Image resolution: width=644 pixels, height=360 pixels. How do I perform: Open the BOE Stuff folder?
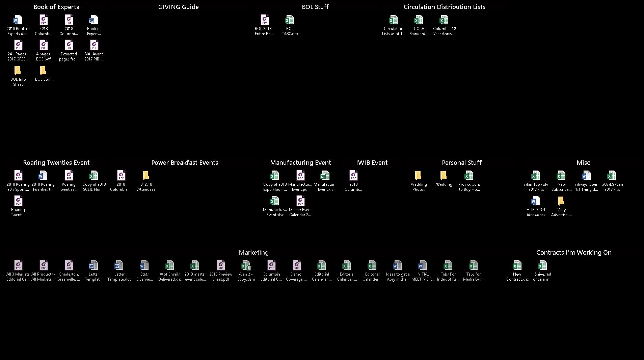[43, 74]
